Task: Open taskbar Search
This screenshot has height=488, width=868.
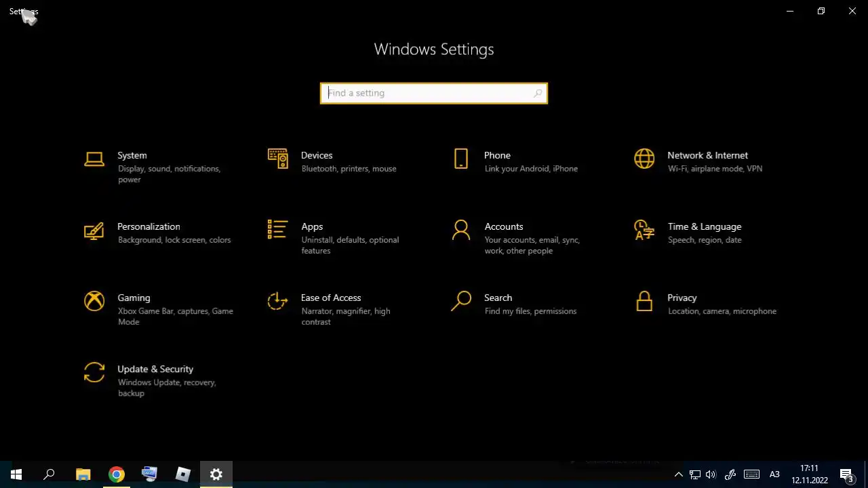Action: point(49,474)
